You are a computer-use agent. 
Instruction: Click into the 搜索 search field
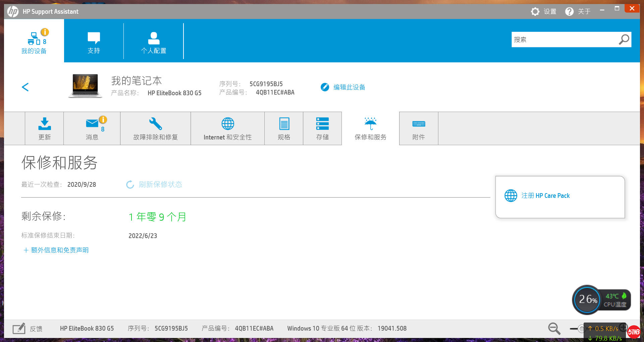coord(563,40)
